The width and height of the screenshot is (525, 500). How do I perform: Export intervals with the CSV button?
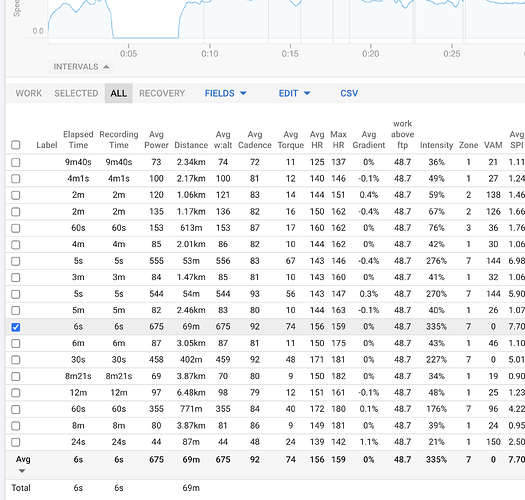pos(349,93)
